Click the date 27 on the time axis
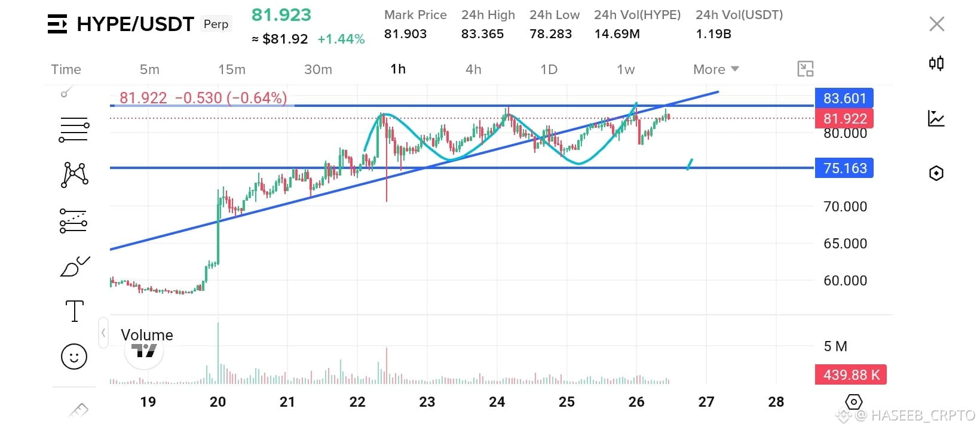980x430 pixels. pos(706,402)
